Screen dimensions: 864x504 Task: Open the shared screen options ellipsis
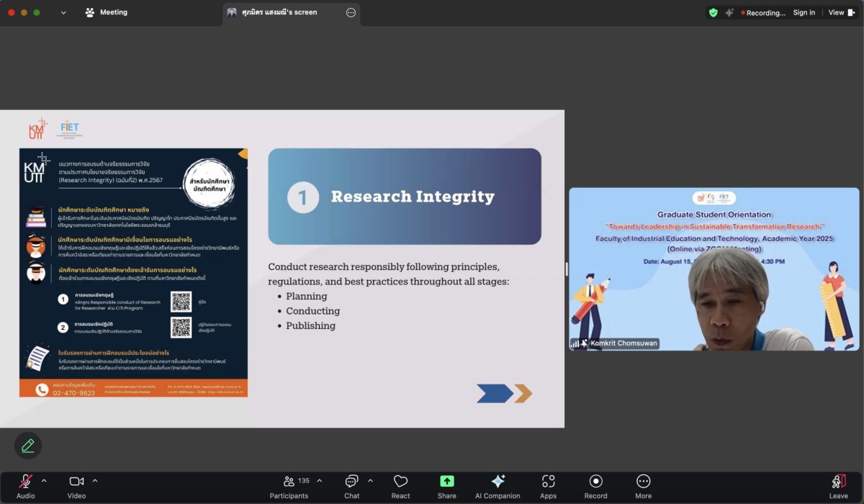[351, 12]
